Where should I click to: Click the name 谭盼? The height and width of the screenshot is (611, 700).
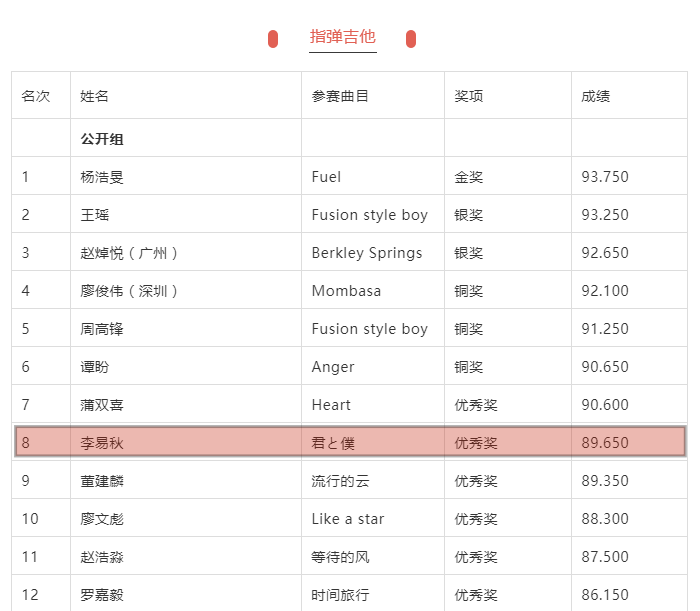coord(95,367)
